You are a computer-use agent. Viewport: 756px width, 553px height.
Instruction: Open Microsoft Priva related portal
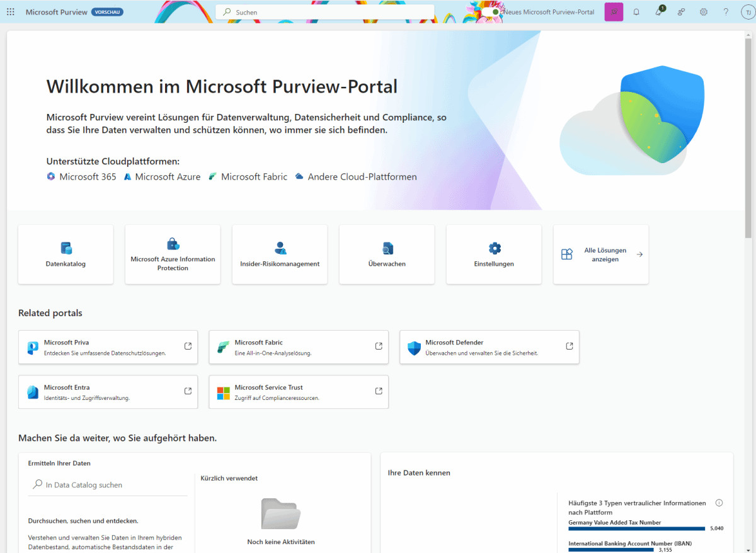point(107,347)
